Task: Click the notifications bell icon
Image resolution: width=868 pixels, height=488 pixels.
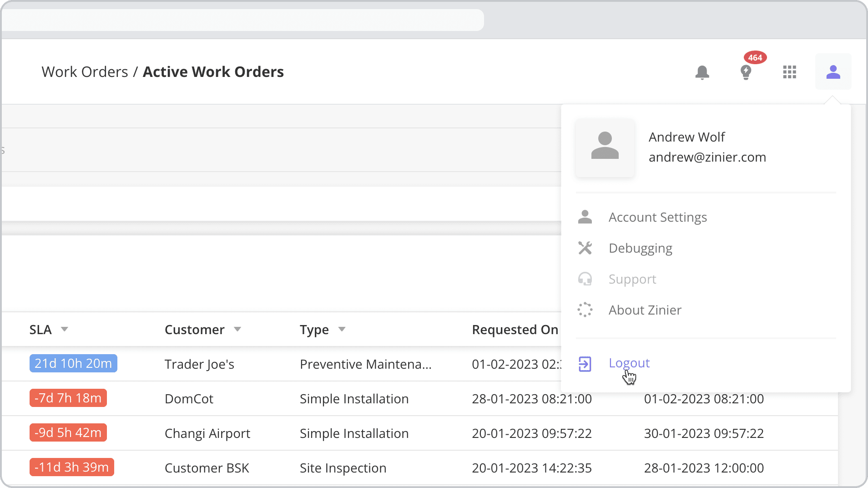Action: 702,72
